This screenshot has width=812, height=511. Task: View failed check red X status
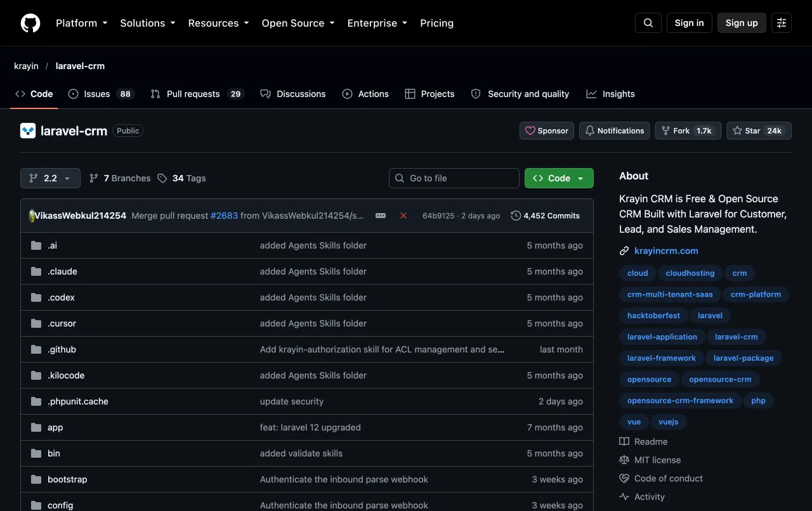[403, 216]
